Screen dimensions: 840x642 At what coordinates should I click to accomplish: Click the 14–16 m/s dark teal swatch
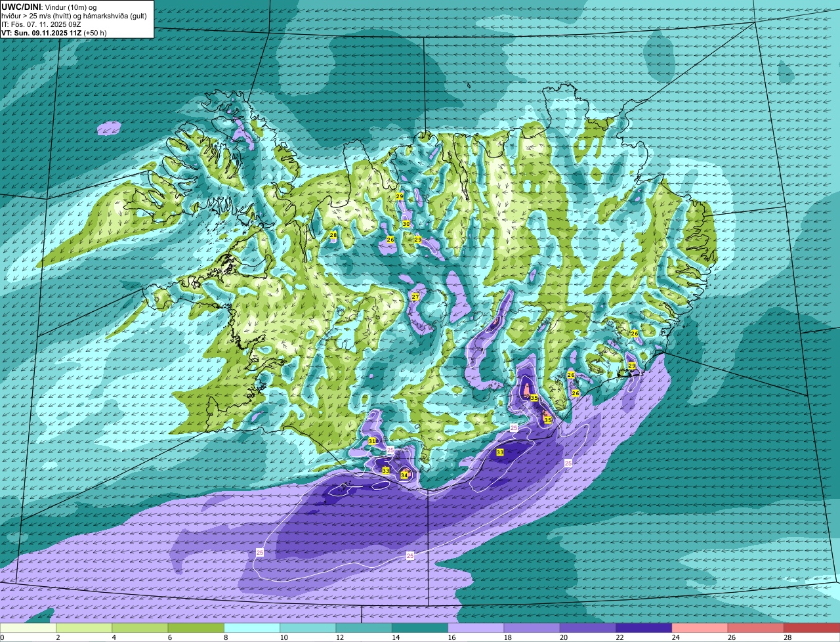pyautogui.click(x=420, y=628)
